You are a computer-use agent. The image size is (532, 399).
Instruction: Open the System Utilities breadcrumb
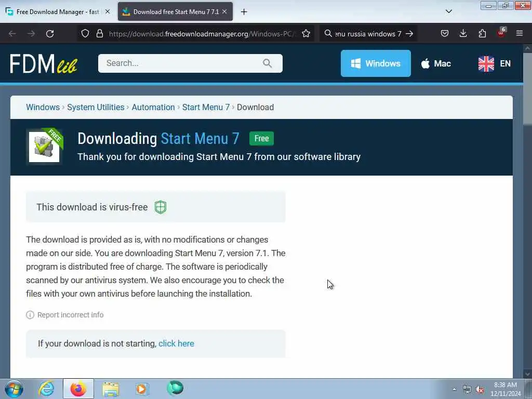click(x=96, y=107)
